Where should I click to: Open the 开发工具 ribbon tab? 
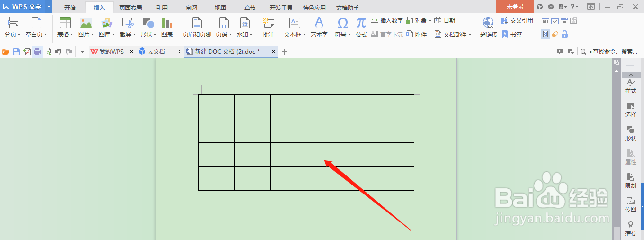(281, 8)
